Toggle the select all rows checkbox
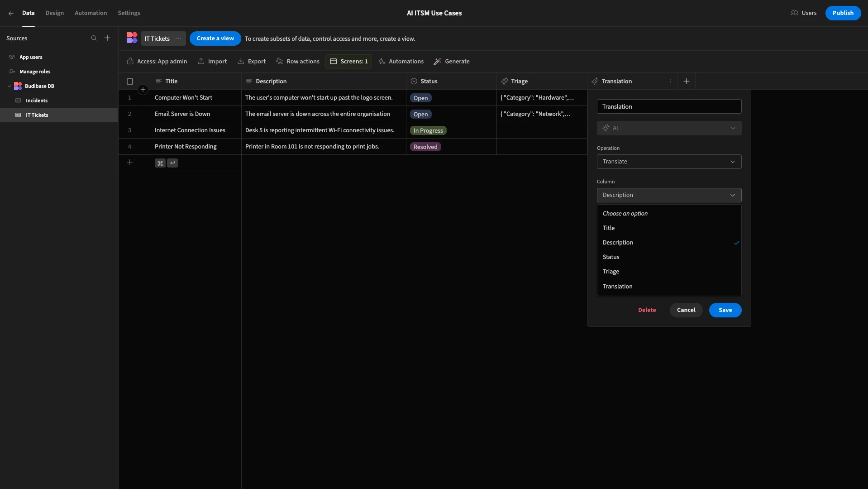Viewport: 868px width, 489px height. pos(130,81)
